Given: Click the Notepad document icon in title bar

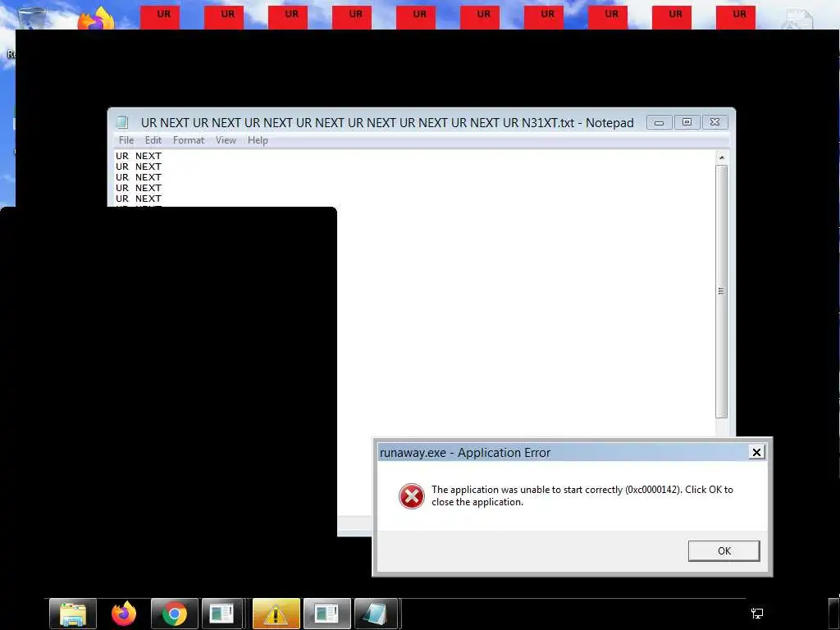Looking at the screenshot, I should [x=123, y=123].
